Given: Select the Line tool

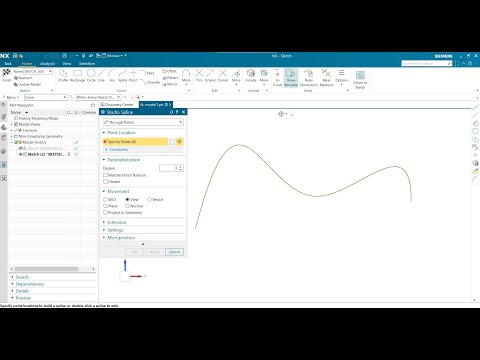Looking at the screenshot, I should (101, 75).
